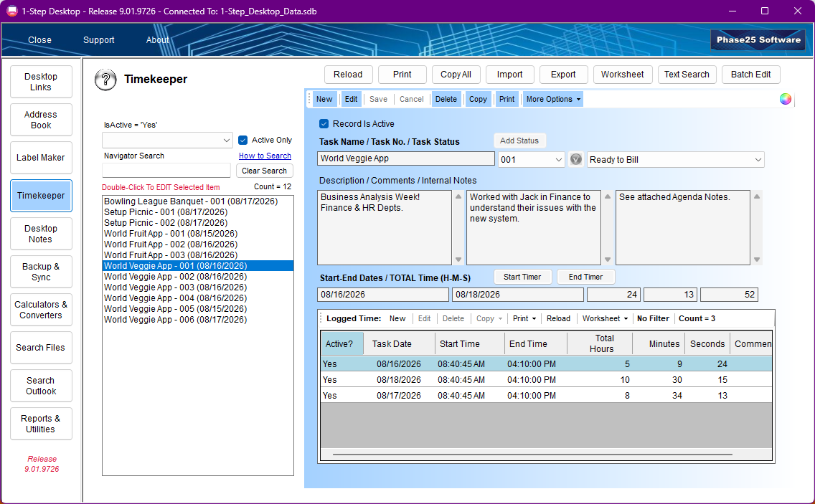Open the How to Search link
Screen dimensions: 815x504
(x=265, y=156)
